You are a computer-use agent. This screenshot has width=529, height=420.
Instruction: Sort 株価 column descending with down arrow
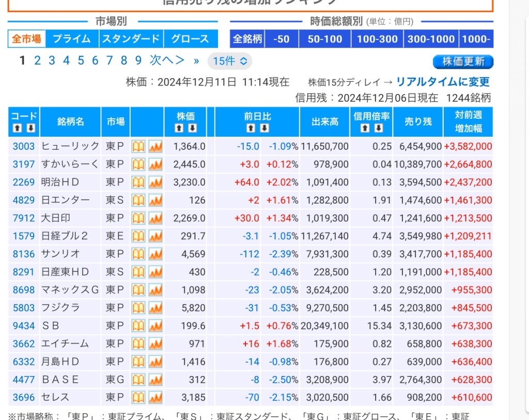coord(193,128)
